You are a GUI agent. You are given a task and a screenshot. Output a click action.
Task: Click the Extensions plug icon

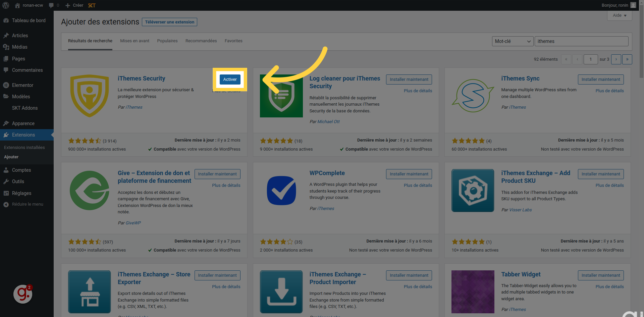[x=6, y=135]
